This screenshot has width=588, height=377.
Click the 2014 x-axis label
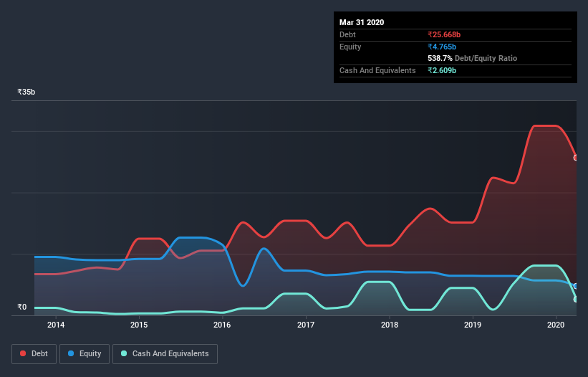pos(55,325)
